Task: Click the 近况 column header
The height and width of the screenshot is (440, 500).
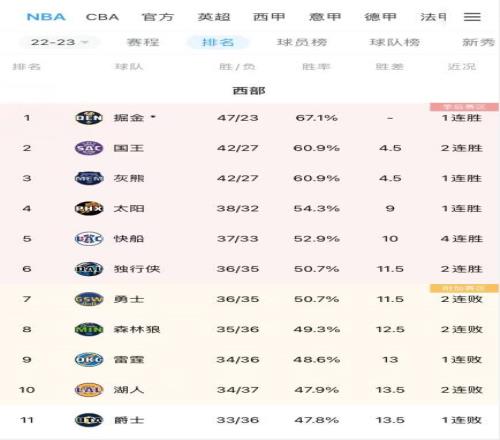Action: point(462,67)
